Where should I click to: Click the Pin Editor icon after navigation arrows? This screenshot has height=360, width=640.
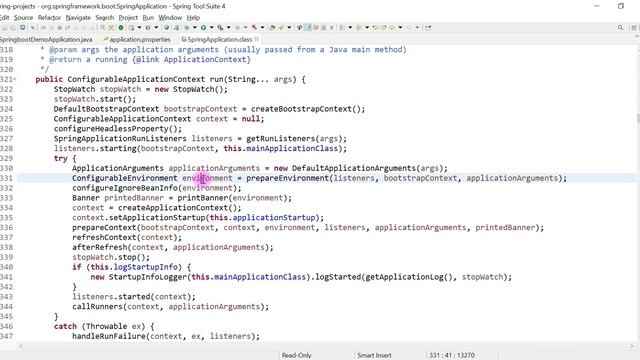(428, 28)
